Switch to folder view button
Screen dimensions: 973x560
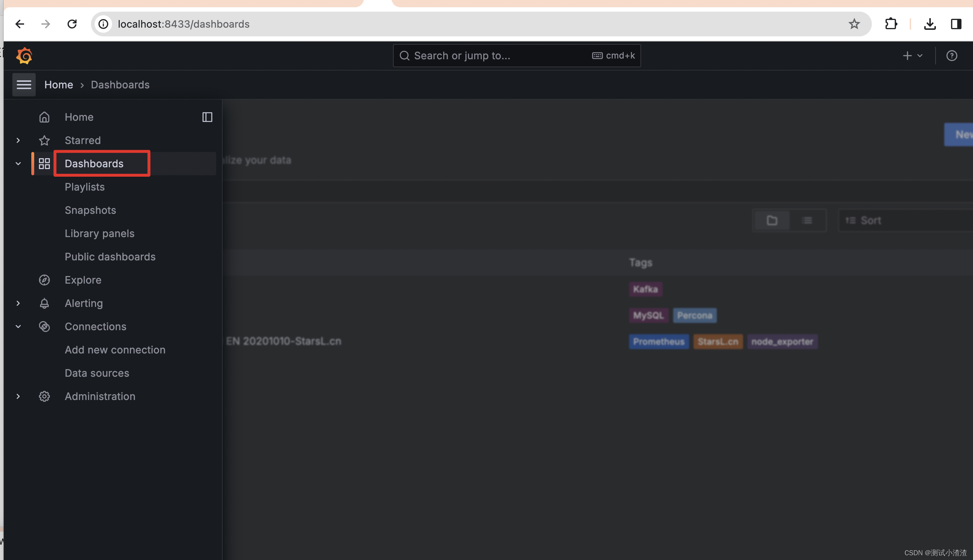click(x=772, y=220)
